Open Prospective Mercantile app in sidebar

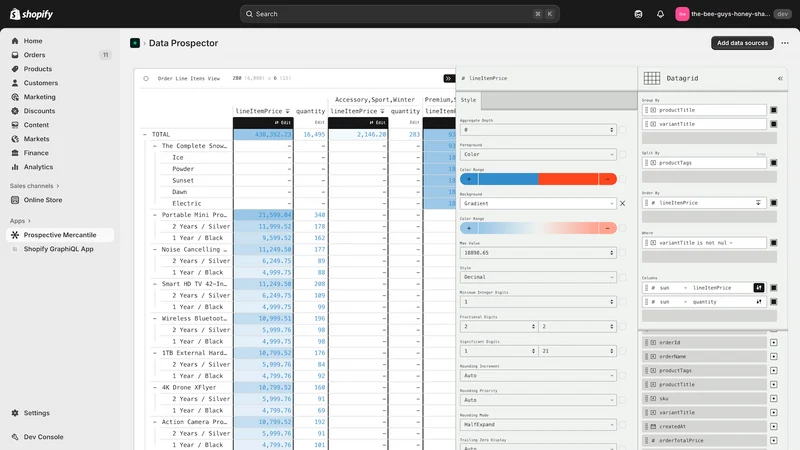(x=60, y=235)
